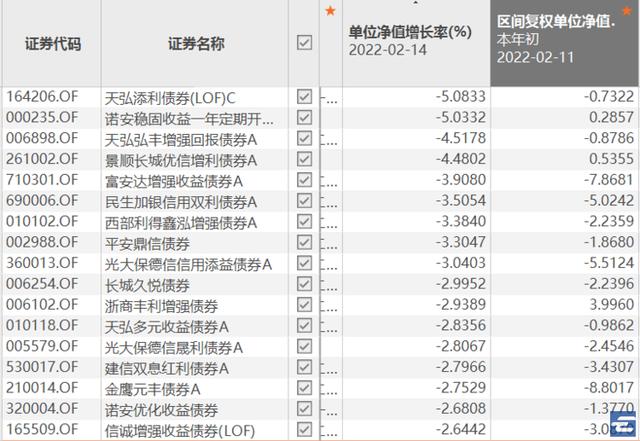Toggle checkbox for 浙商丰利增强债券
The width and height of the screenshot is (640, 441).
click(304, 305)
